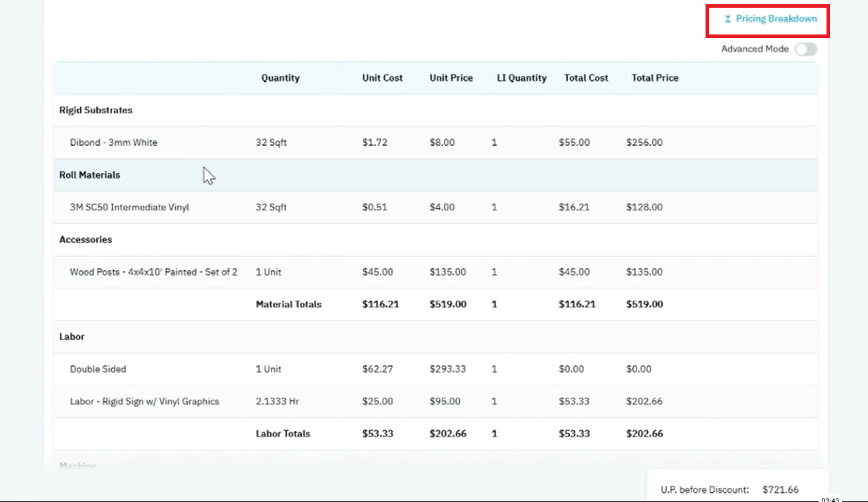Click the Total Cost column header
The image size is (868, 502).
(586, 78)
